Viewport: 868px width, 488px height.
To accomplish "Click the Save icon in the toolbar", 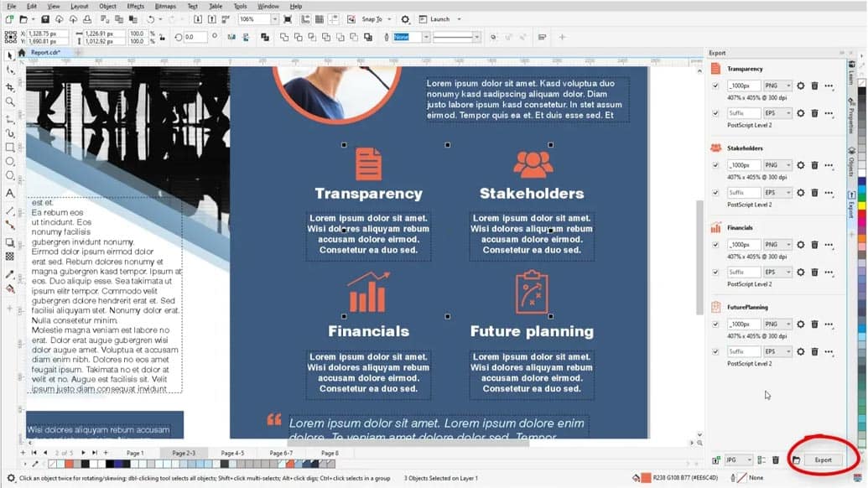I will coord(44,19).
